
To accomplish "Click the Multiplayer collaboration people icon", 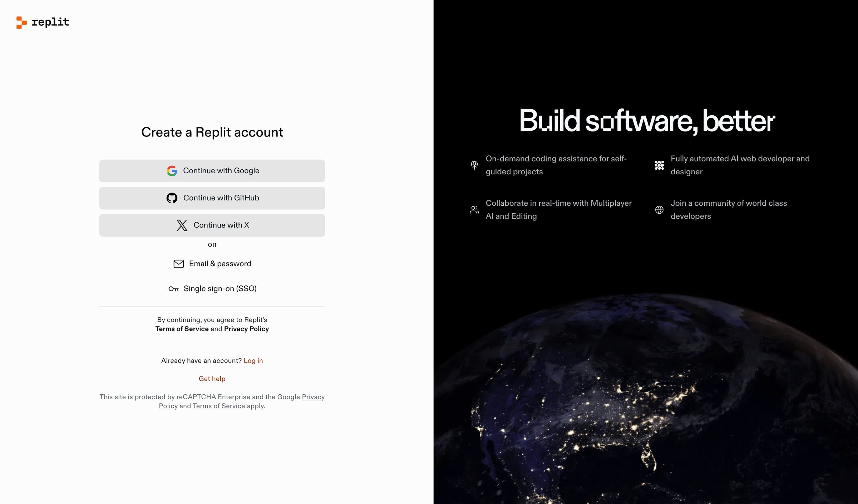I will pyautogui.click(x=474, y=210).
